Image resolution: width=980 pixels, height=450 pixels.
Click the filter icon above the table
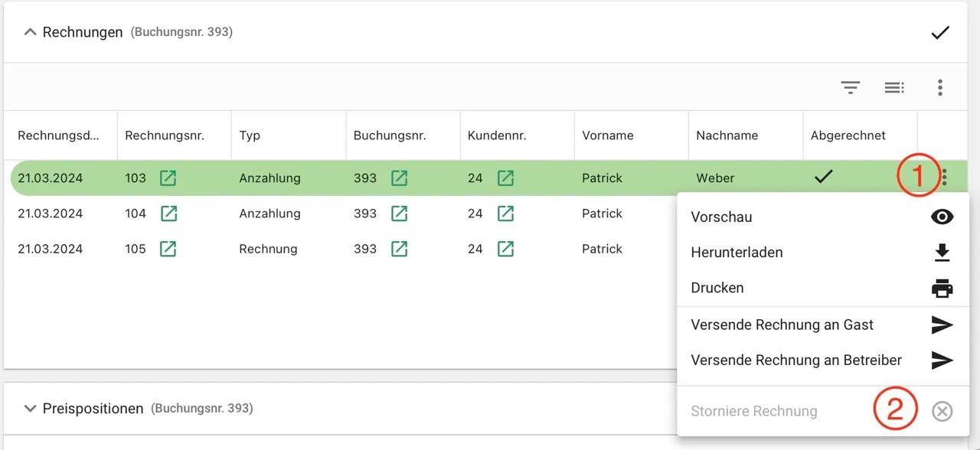coord(851,87)
